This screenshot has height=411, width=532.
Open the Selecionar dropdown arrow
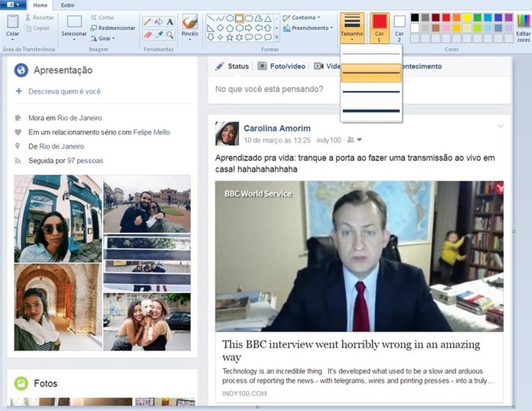(x=74, y=40)
